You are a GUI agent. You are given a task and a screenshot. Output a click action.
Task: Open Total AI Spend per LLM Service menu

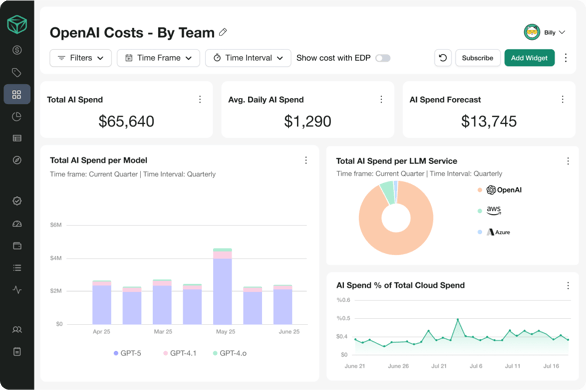[568, 161]
